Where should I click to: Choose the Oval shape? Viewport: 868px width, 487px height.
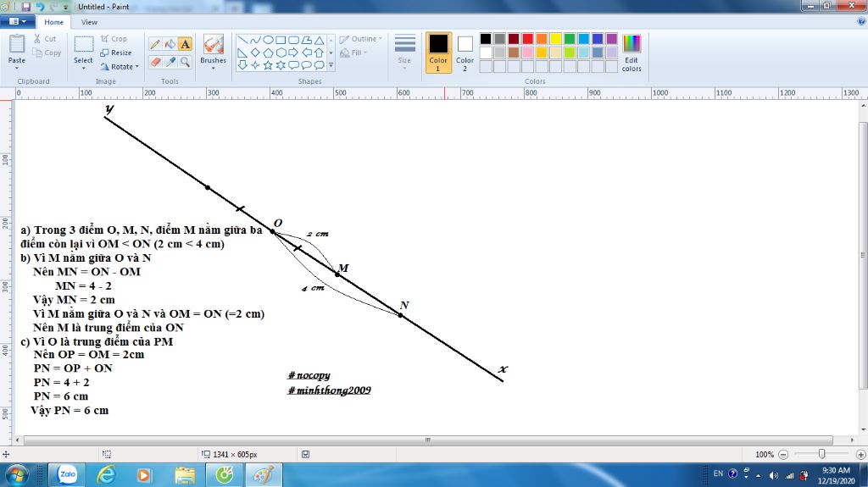coord(268,40)
